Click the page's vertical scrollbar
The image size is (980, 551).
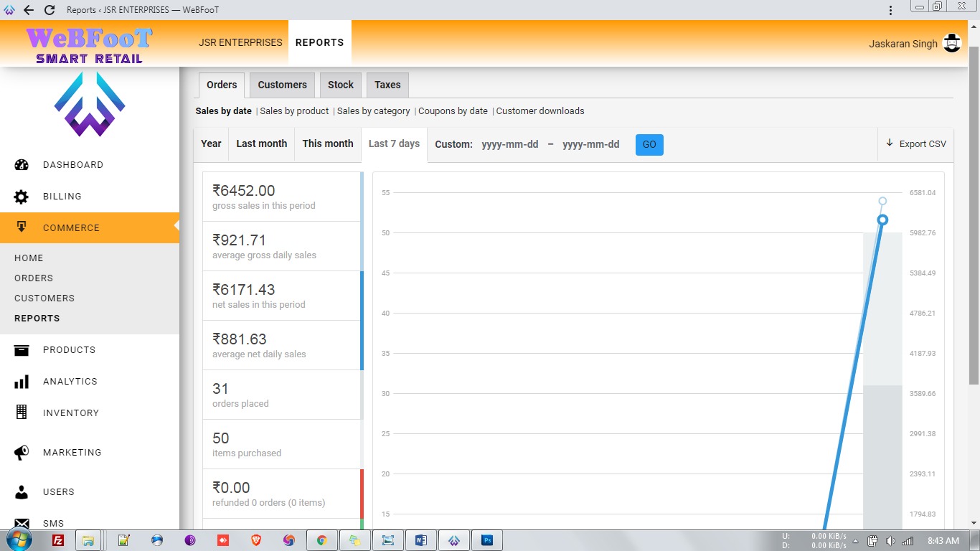point(974,215)
